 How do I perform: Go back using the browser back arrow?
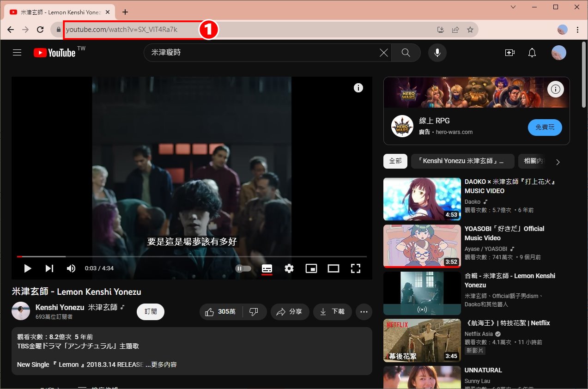tap(11, 30)
